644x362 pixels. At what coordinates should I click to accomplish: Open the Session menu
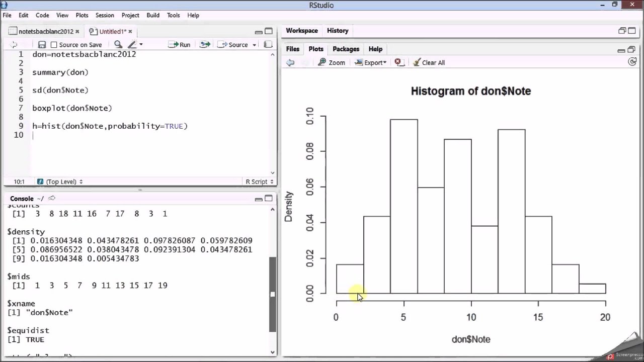(105, 15)
